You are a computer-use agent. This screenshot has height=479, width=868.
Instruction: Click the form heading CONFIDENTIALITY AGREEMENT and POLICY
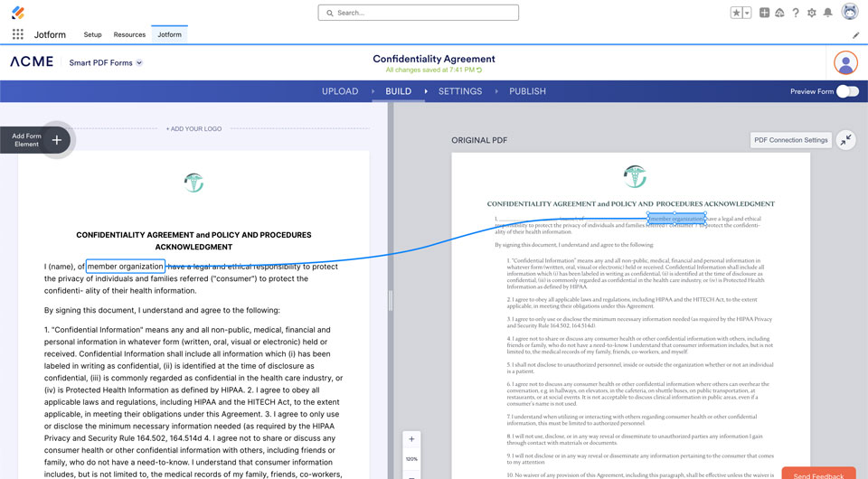193,240
